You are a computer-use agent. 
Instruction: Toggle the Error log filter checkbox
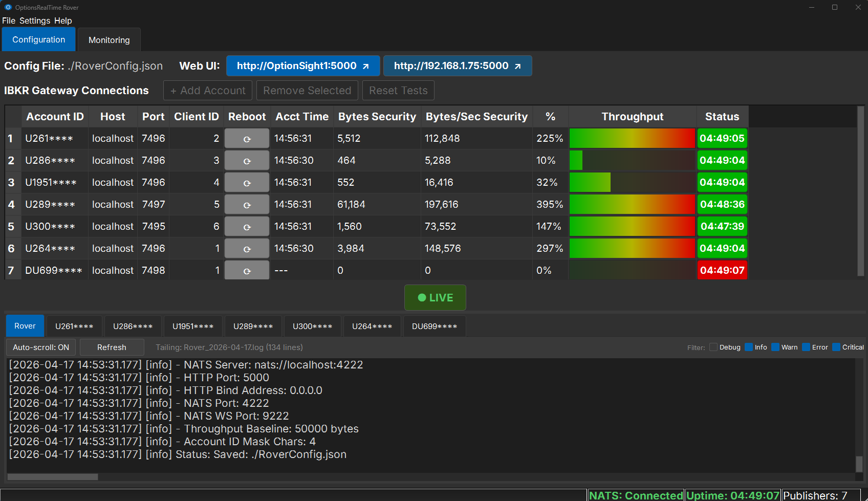[x=806, y=347]
